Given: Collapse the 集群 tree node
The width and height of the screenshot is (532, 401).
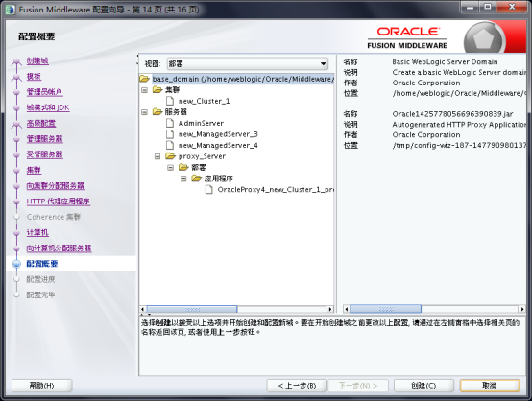Looking at the screenshot, I should pos(145,90).
